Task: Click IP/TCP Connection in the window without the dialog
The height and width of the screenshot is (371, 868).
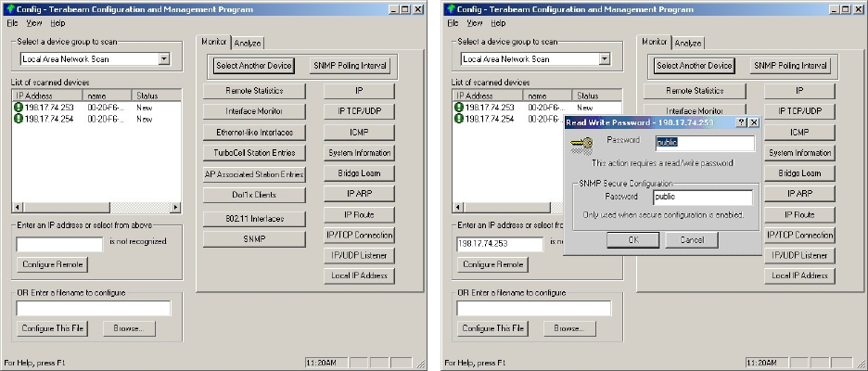Action: click(x=359, y=236)
